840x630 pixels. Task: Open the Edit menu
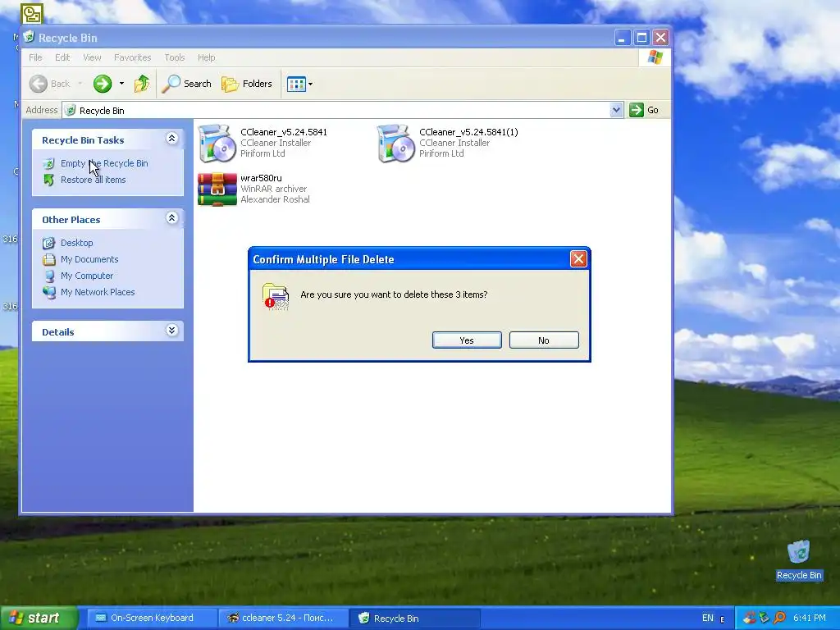62,57
